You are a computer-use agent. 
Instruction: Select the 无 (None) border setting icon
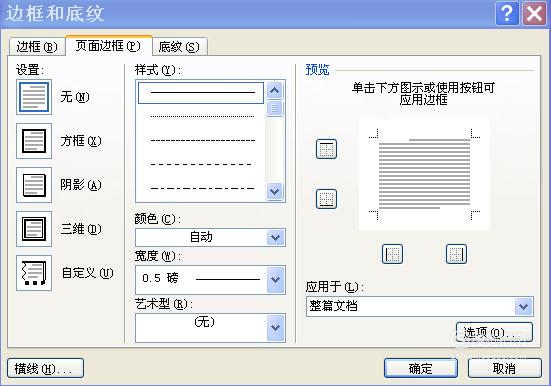click(34, 97)
